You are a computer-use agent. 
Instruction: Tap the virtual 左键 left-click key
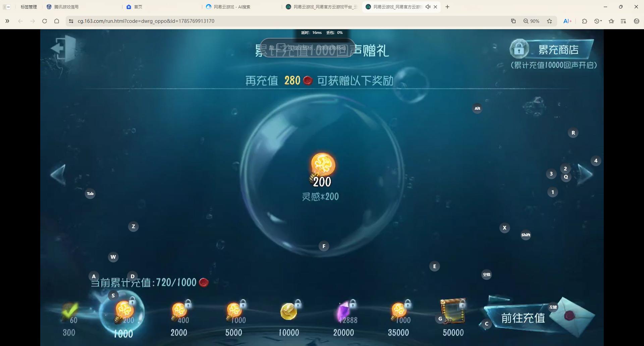(553, 307)
